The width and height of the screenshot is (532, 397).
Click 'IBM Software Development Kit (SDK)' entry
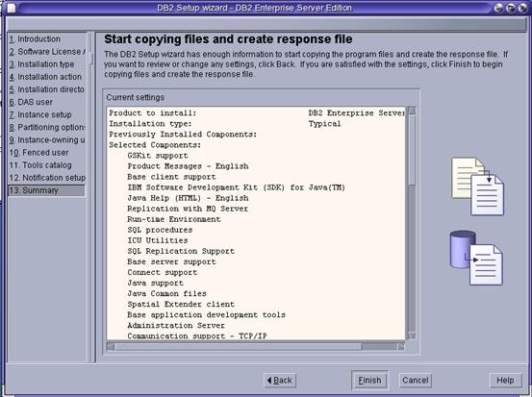tap(236, 187)
